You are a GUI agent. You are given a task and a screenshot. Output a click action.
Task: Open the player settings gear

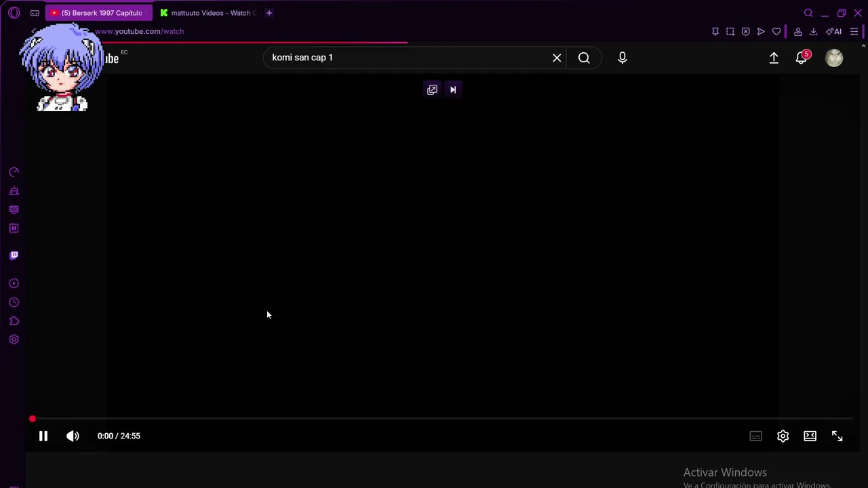[x=783, y=436]
